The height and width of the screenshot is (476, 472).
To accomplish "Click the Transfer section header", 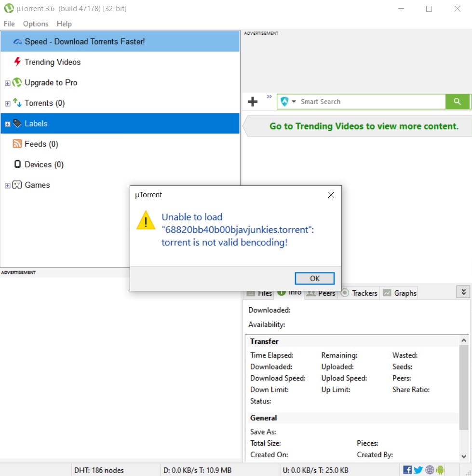I will [264, 341].
